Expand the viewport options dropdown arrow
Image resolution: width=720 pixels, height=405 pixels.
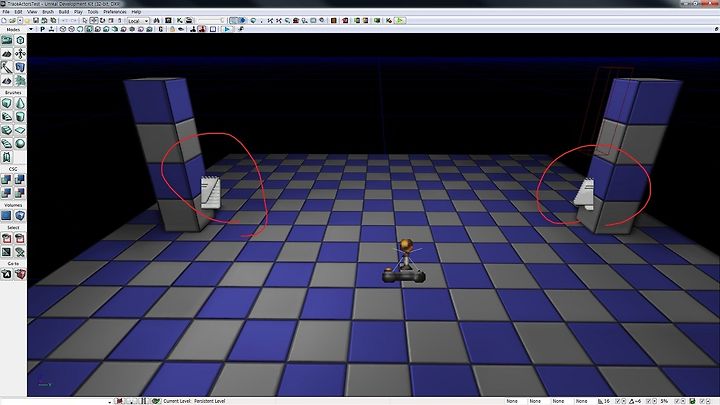pyautogui.click(x=31, y=29)
